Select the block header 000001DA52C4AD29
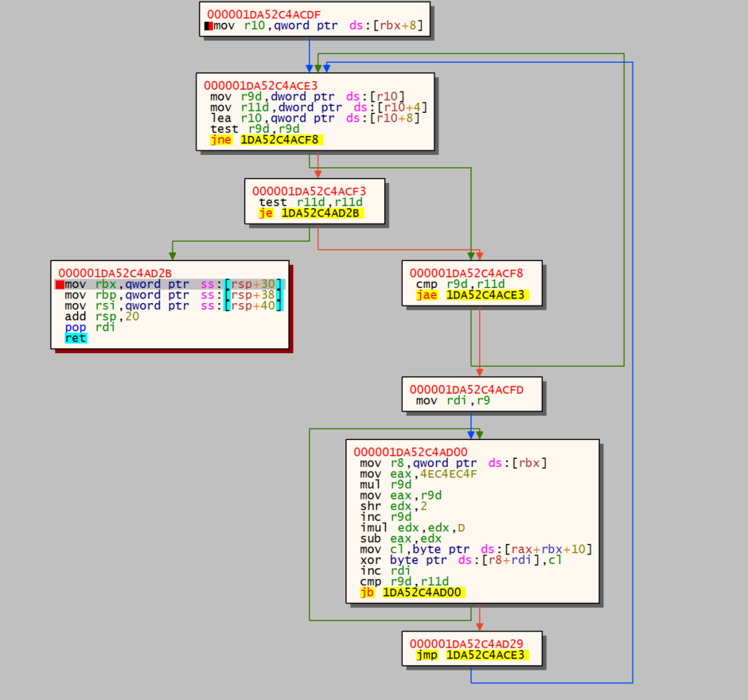Image resolution: width=748 pixels, height=700 pixels. [x=466, y=644]
